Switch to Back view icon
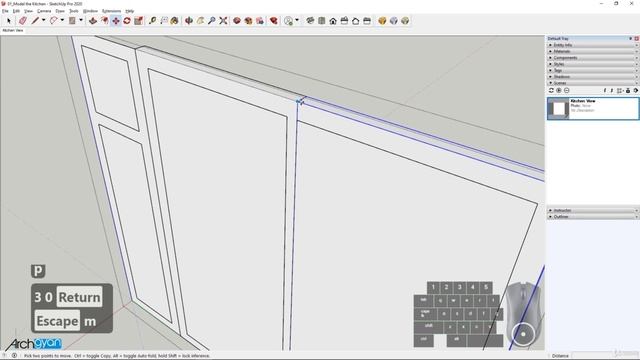Viewport: 640px width, 360px height. point(356,20)
